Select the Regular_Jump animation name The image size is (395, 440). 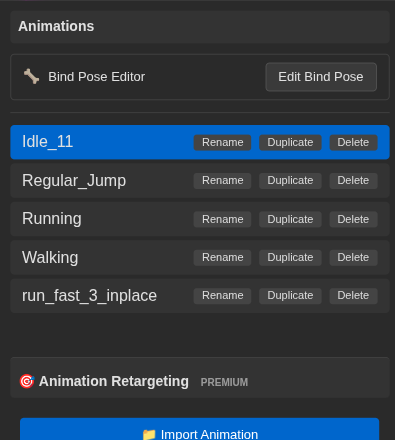click(74, 181)
